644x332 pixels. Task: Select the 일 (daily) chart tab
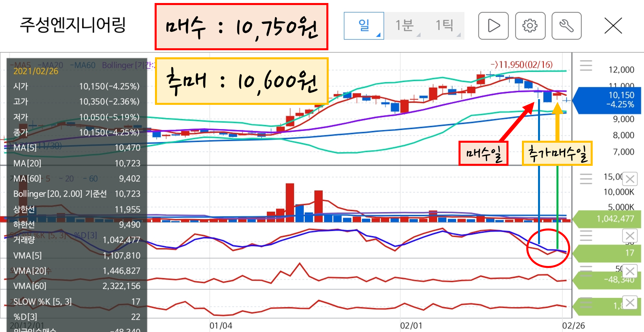click(364, 26)
